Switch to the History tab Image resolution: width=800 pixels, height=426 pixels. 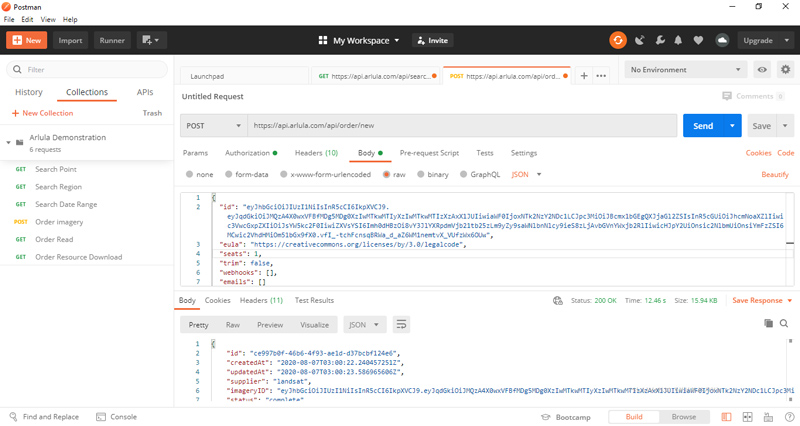(x=29, y=92)
